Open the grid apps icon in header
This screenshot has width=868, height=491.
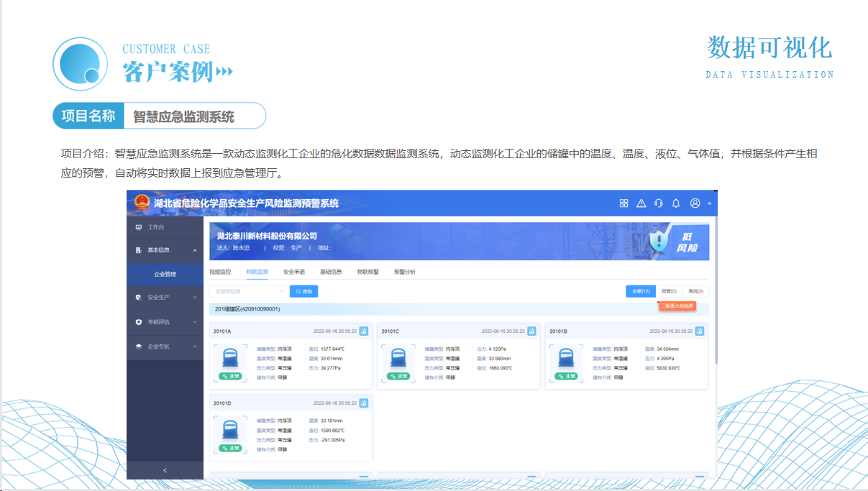click(623, 203)
